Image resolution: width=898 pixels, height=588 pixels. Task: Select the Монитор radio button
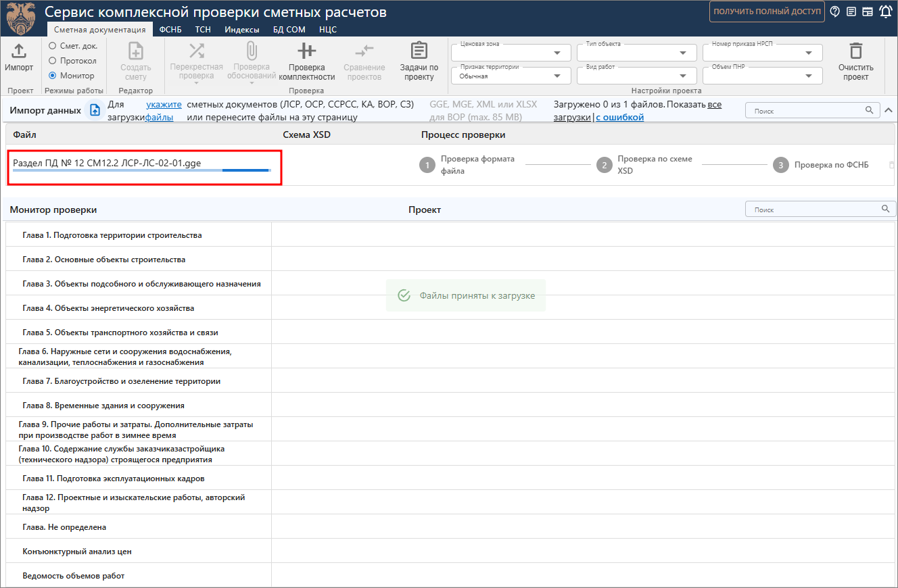pos(52,76)
